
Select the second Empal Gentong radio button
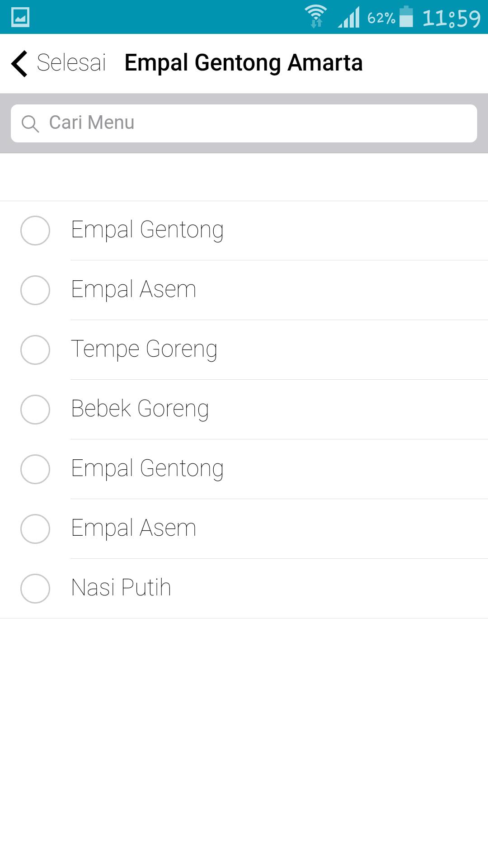[35, 469]
